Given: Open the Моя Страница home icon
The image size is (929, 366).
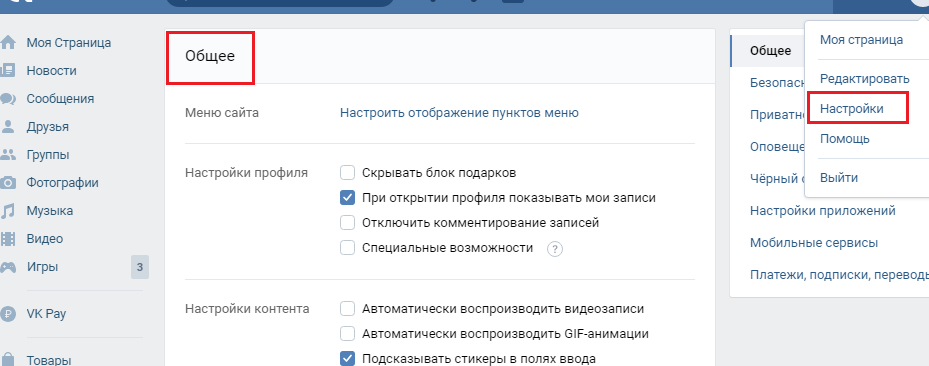Looking at the screenshot, I should 7,43.
